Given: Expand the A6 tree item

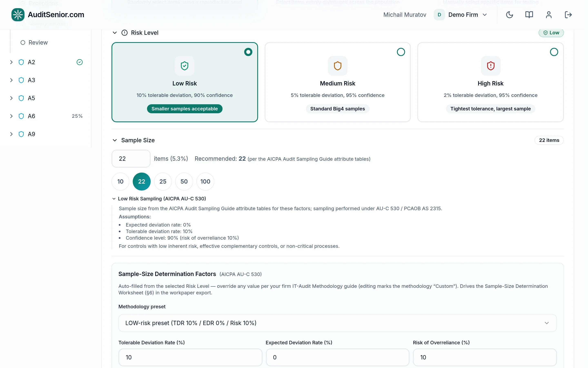Looking at the screenshot, I should click(11, 116).
